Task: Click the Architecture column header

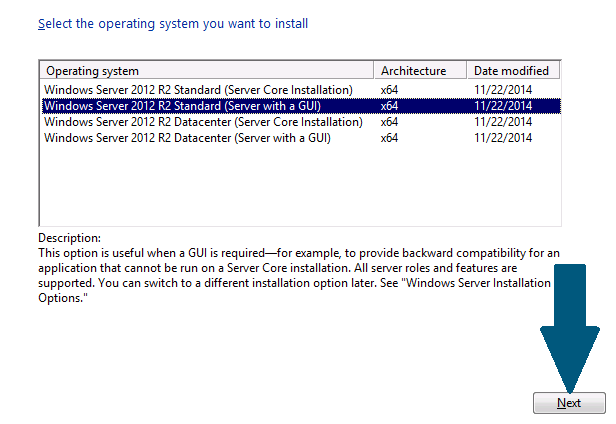Action: tap(420, 71)
